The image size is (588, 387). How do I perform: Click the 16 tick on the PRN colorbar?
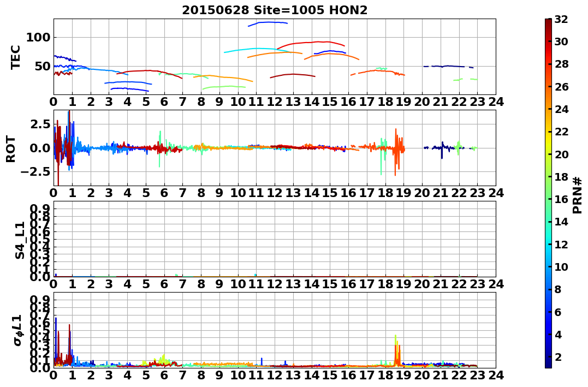(561, 199)
